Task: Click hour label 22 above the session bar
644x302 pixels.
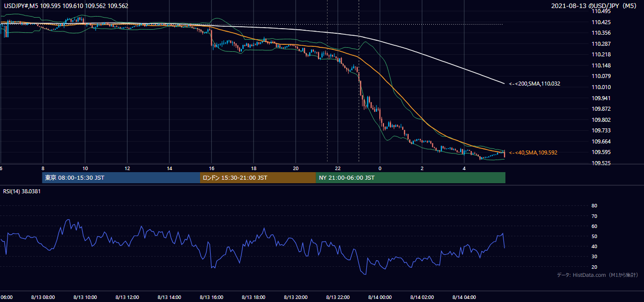Action: click(338, 169)
